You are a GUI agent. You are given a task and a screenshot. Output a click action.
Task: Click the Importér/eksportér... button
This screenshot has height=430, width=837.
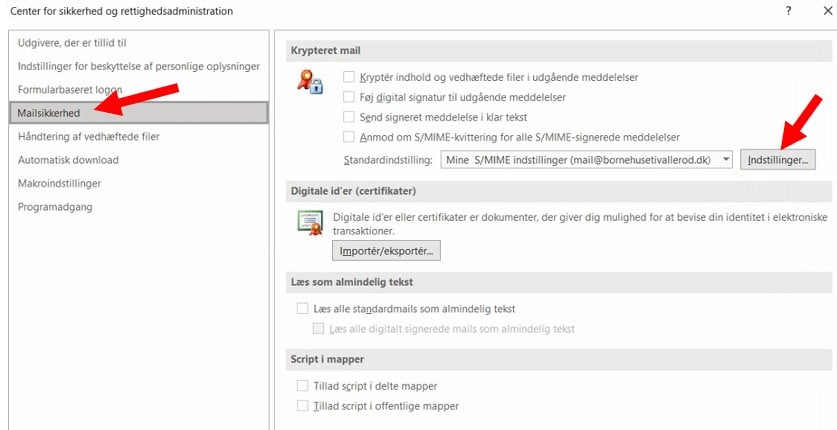[x=386, y=251]
